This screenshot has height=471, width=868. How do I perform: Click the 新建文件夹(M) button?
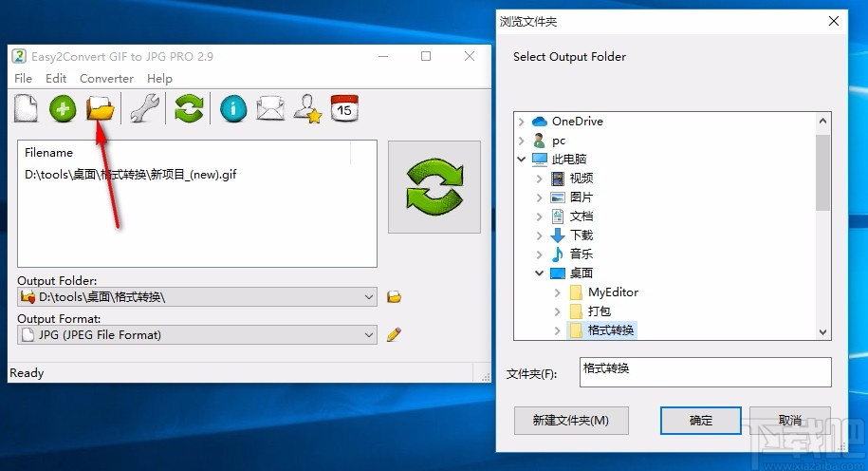tap(571, 421)
